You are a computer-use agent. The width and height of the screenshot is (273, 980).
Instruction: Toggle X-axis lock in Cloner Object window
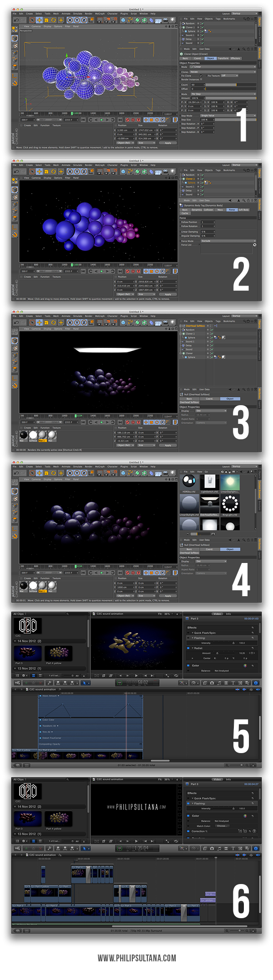(70, 20)
